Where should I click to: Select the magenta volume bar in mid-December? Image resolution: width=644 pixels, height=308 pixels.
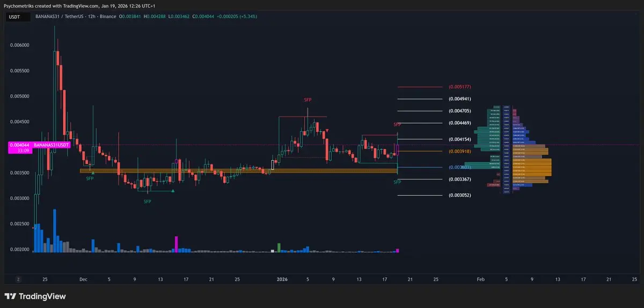coord(176,244)
